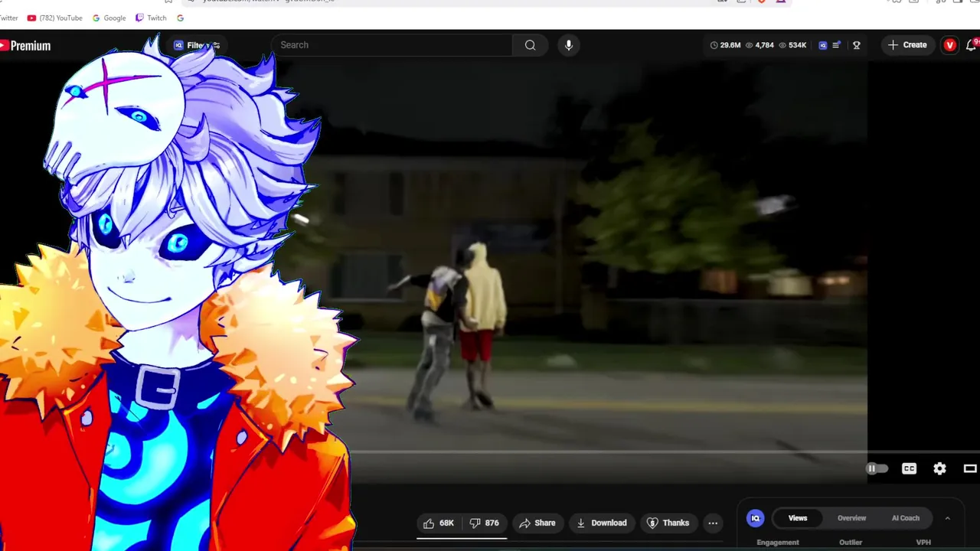This screenshot has width=980, height=551.
Task: Open player settings gear
Action: tap(939, 468)
